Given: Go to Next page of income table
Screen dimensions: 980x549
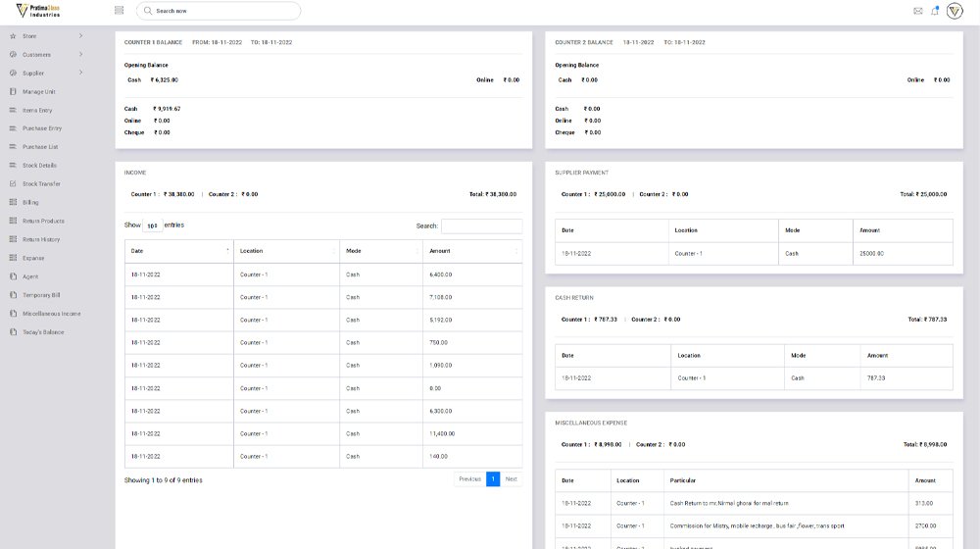Looking at the screenshot, I should pos(512,479).
